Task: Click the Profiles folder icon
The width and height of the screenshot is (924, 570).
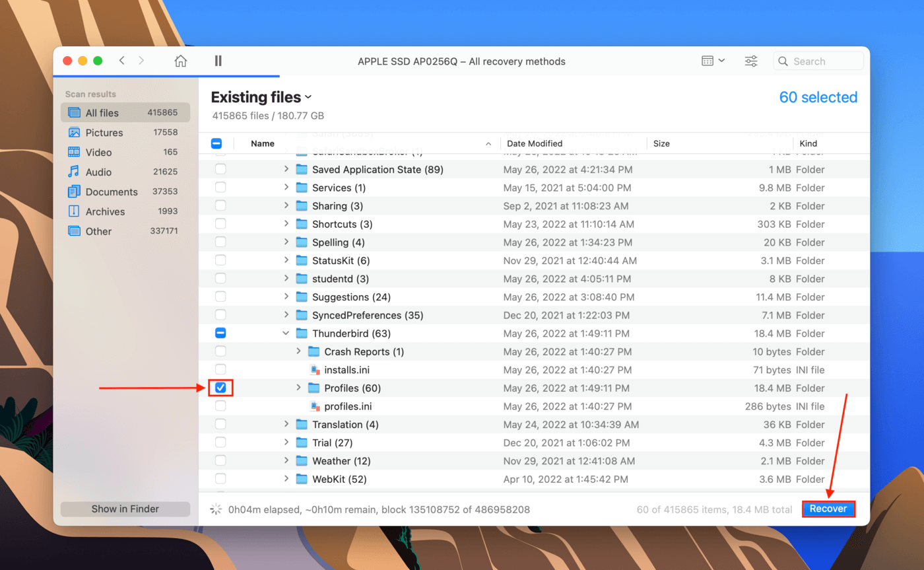Action: coord(314,388)
